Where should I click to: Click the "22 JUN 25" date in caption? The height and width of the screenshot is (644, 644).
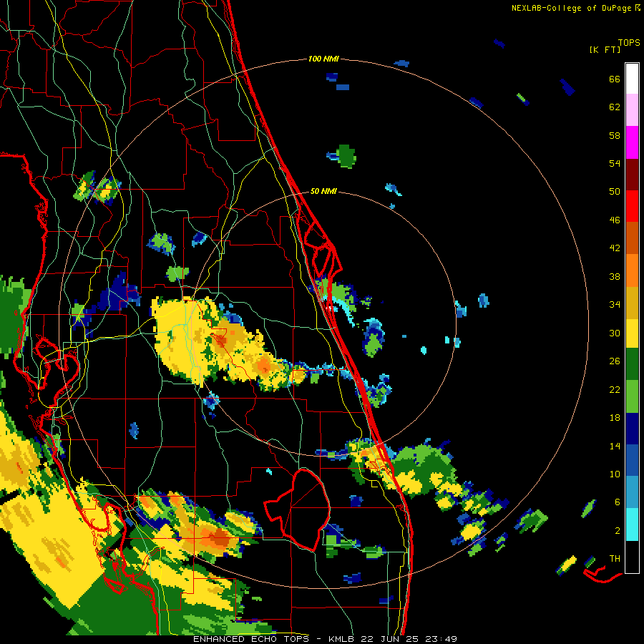point(389,639)
